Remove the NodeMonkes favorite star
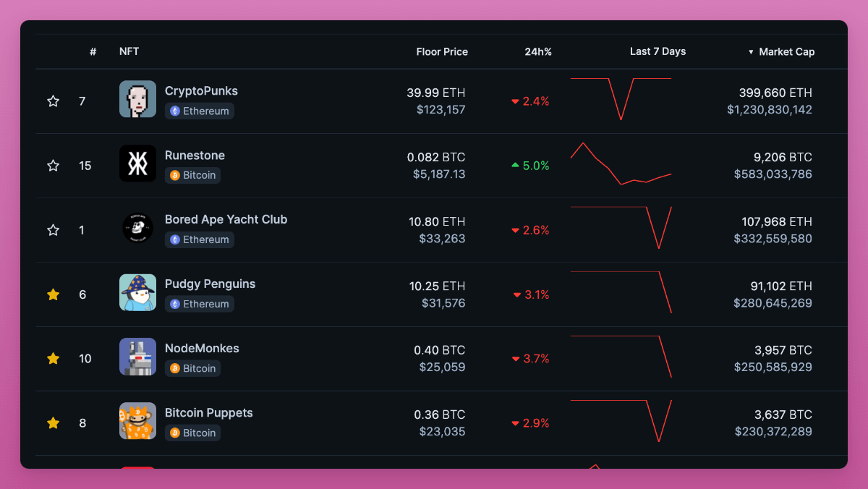The width and height of the screenshot is (868, 489). click(x=53, y=359)
